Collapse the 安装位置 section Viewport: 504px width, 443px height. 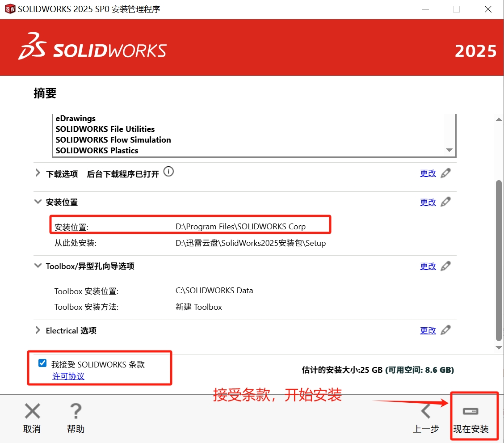(x=38, y=202)
